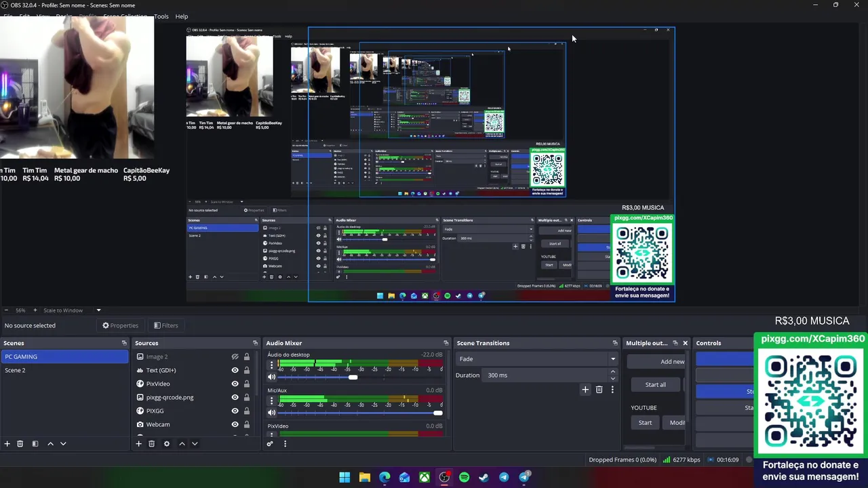Open Scale to Window dropdown arrow
Image resolution: width=868 pixels, height=488 pixels.
98,310
